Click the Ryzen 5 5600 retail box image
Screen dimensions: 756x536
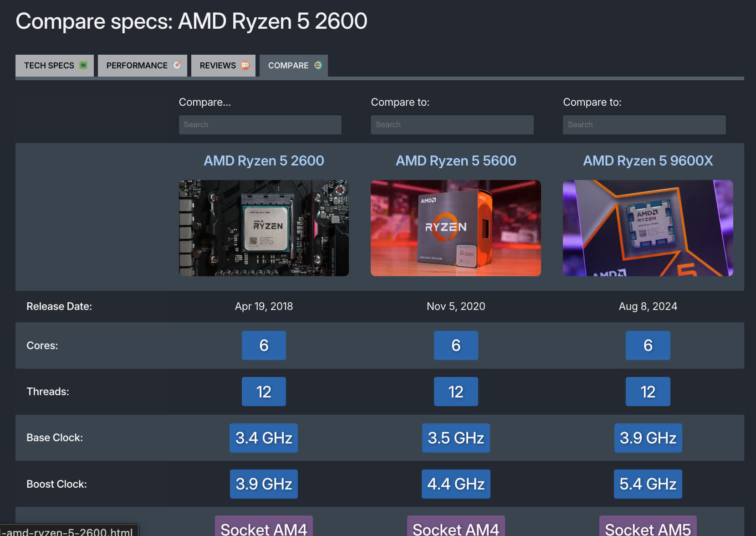point(456,228)
